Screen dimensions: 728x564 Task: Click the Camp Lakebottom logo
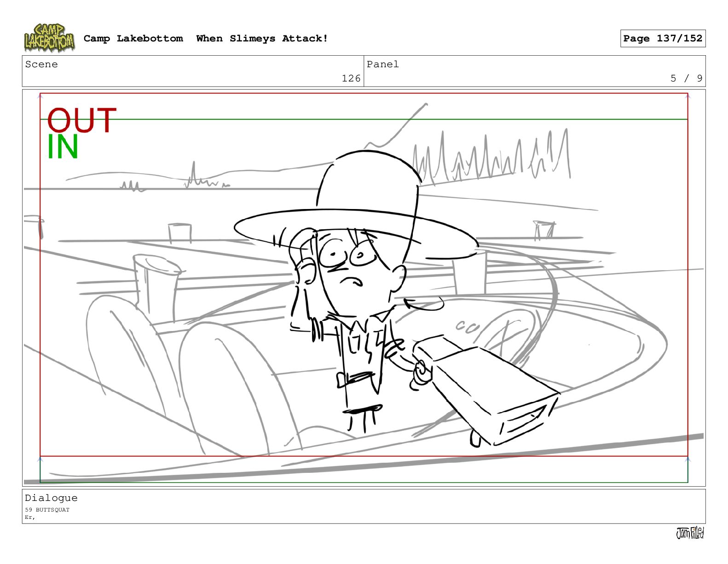49,38
